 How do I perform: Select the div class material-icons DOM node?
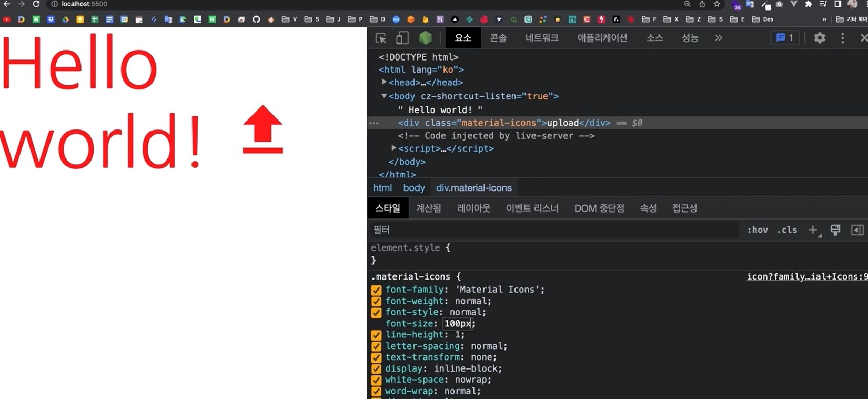point(504,123)
